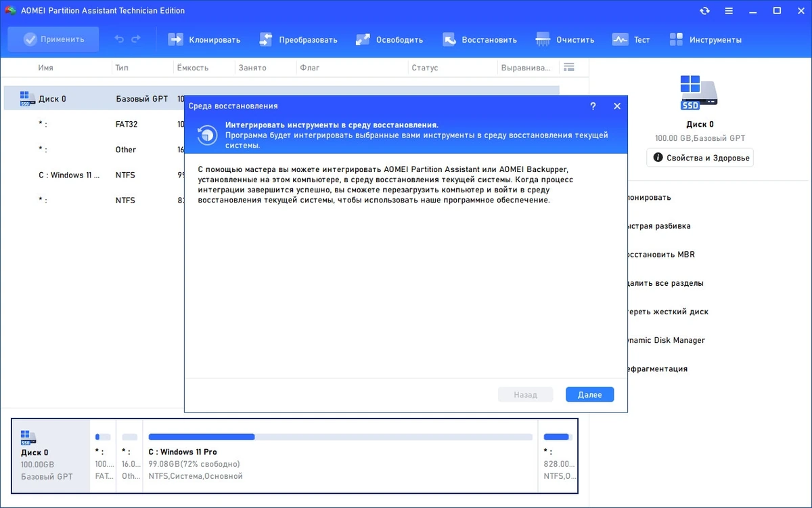812x508 pixels.
Task: Click the large SSD disk icon in right panel
Action: (x=700, y=92)
